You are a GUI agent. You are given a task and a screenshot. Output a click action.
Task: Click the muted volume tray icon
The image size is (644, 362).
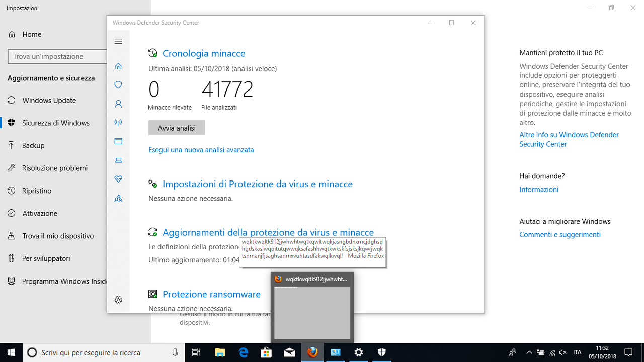click(x=563, y=352)
